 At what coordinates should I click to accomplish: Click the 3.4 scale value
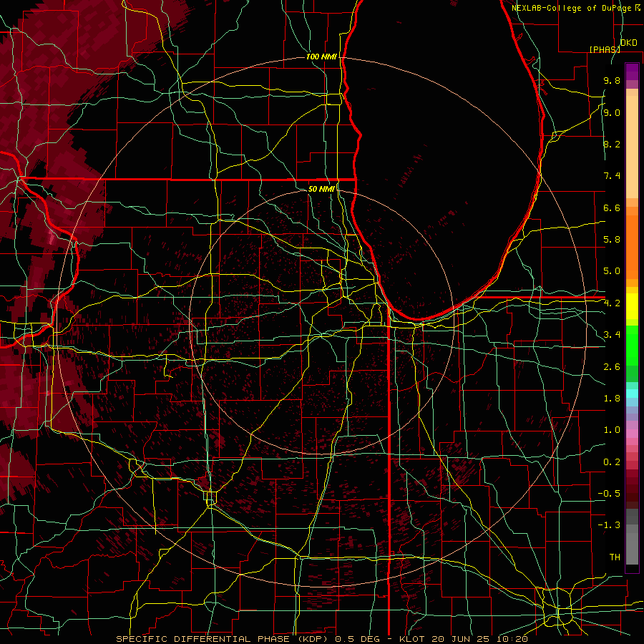[x=612, y=335]
